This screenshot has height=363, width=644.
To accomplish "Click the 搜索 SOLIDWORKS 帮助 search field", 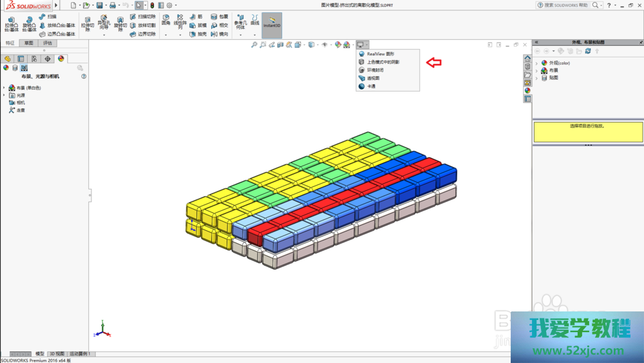I will coord(565,5).
